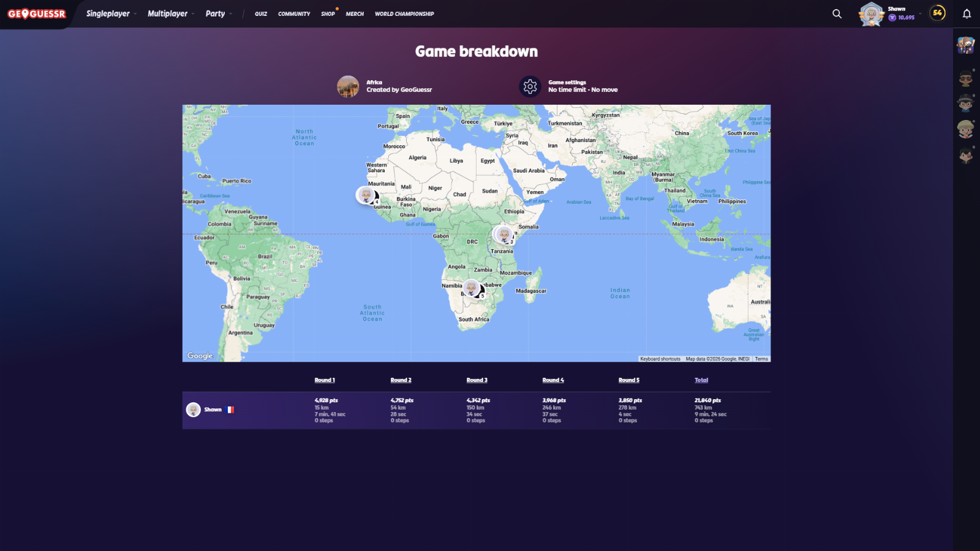Select the map marker near Guinea
This screenshot has width=980, height=551.
tap(366, 195)
